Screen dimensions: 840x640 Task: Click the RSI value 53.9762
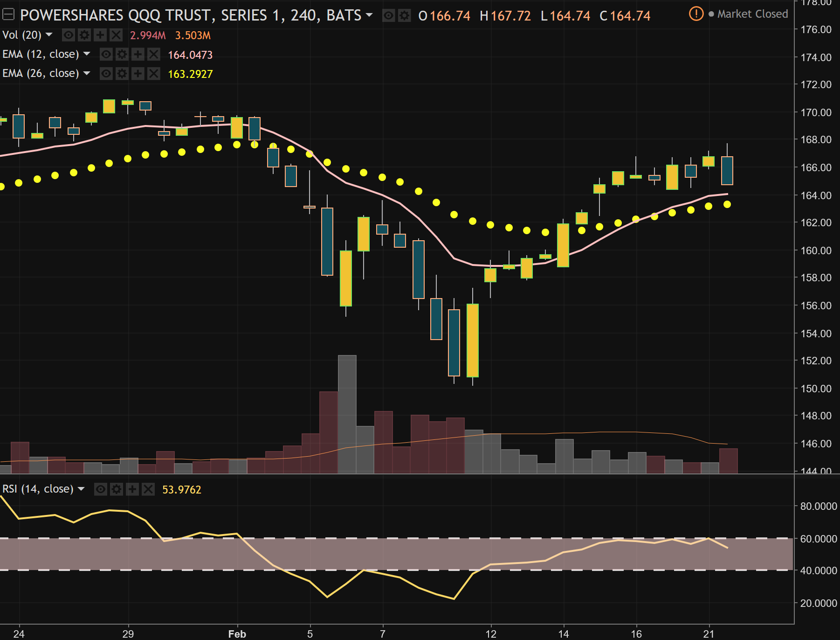tap(182, 490)
